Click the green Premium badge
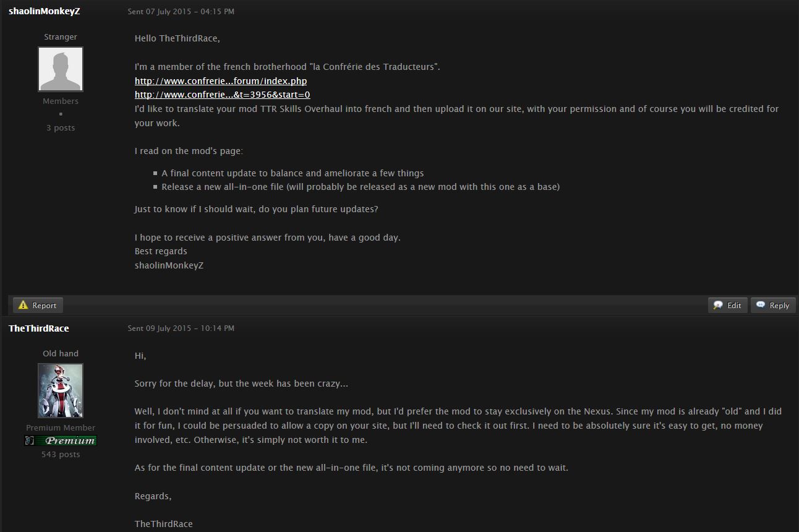 (61, 440)
